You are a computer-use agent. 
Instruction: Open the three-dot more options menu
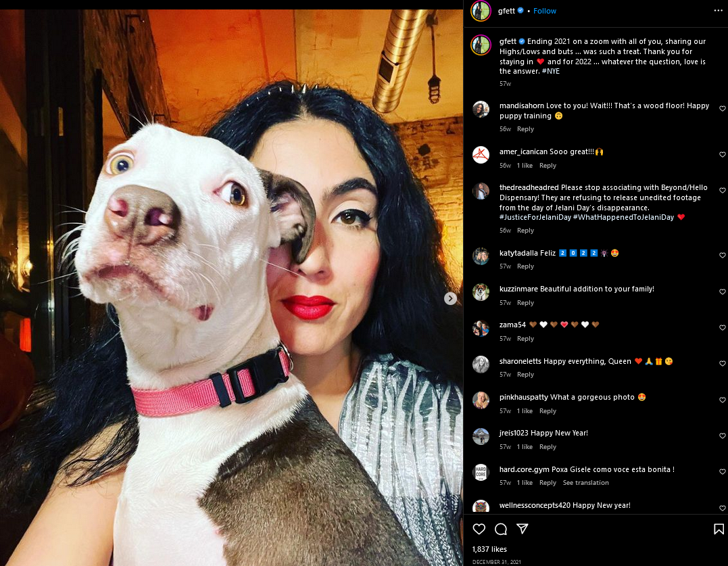[718, 11]
